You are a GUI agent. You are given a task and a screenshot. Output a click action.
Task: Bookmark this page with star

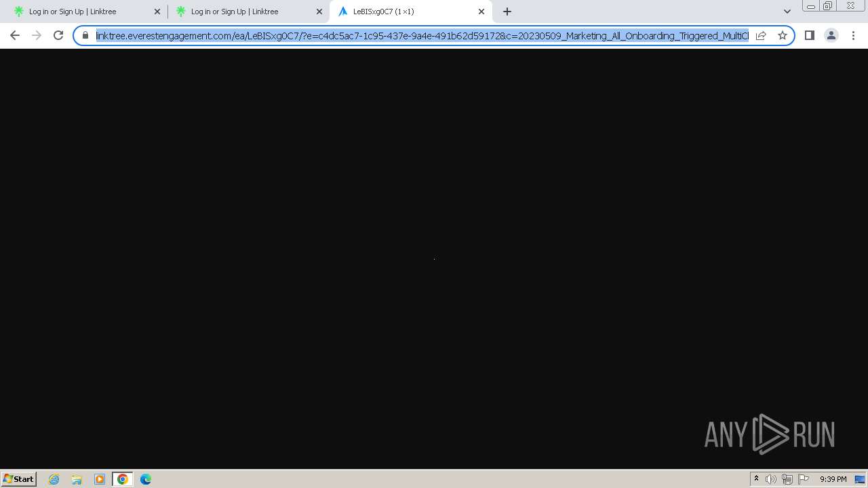coord(783,35)
